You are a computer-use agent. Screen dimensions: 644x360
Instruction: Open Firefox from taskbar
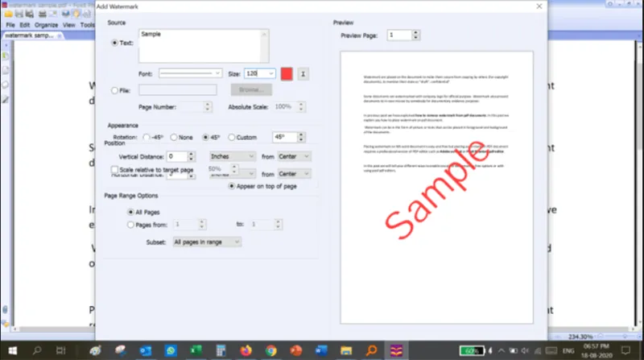pyautogui.click(x=246, y=350)
